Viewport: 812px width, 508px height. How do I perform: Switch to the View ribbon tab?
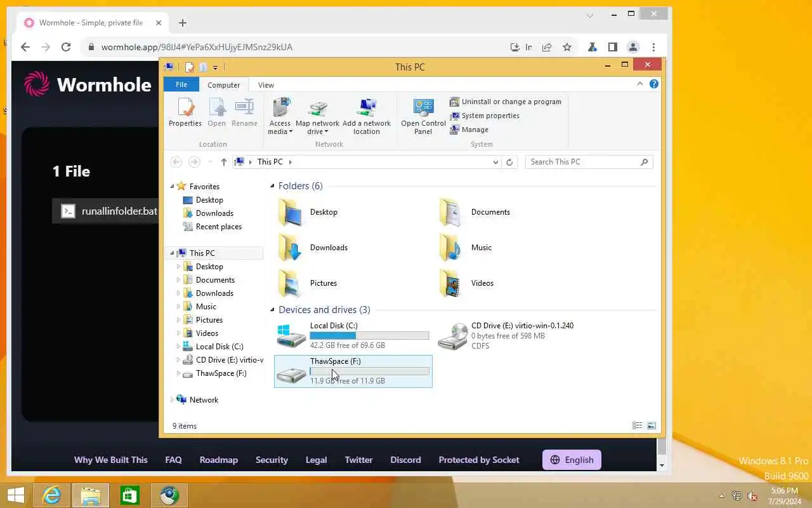pyautogui.click(x=266, y=84)
